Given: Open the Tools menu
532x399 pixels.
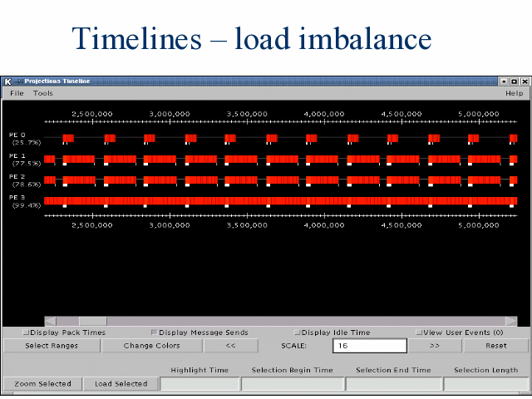Looking at the screenshot, I should [x=43, y=93].
